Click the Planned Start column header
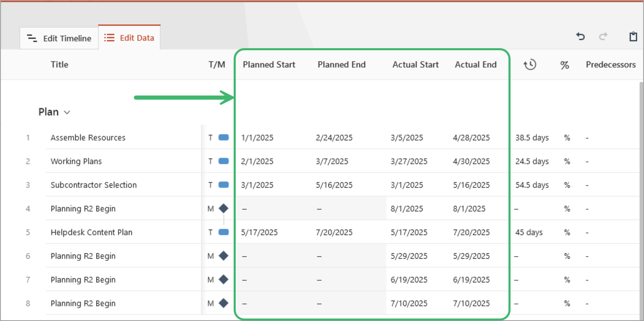This screenshot has height=321, width=644. pos(269,65)
